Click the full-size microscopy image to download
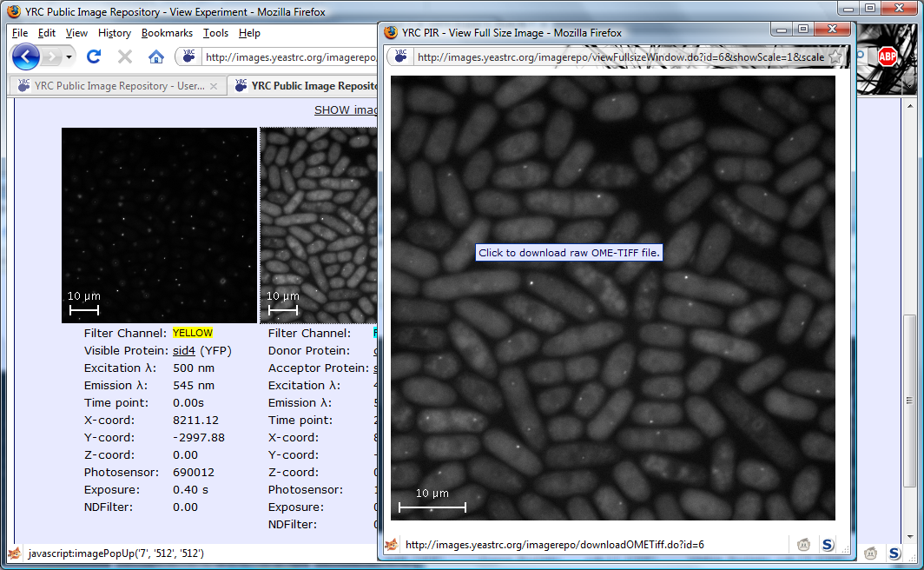The height and width of the screenshot is (570, 924). [x=612, y=297]
